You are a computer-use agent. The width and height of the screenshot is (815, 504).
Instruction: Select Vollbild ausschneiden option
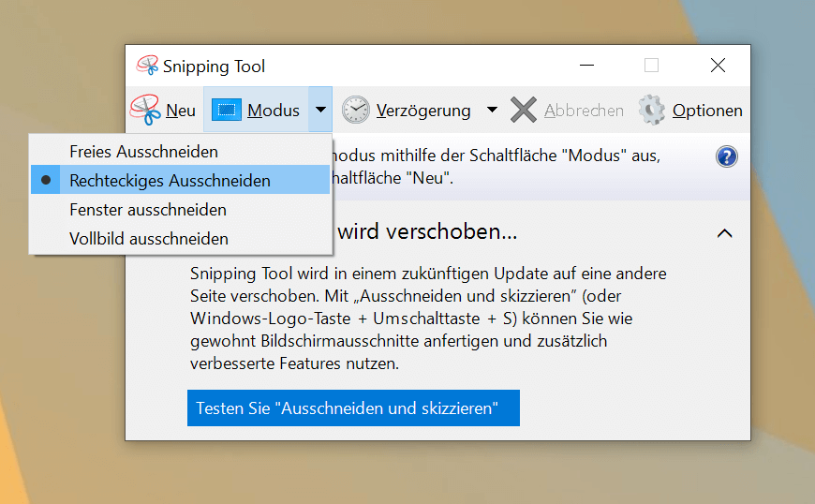coord(181,239)
